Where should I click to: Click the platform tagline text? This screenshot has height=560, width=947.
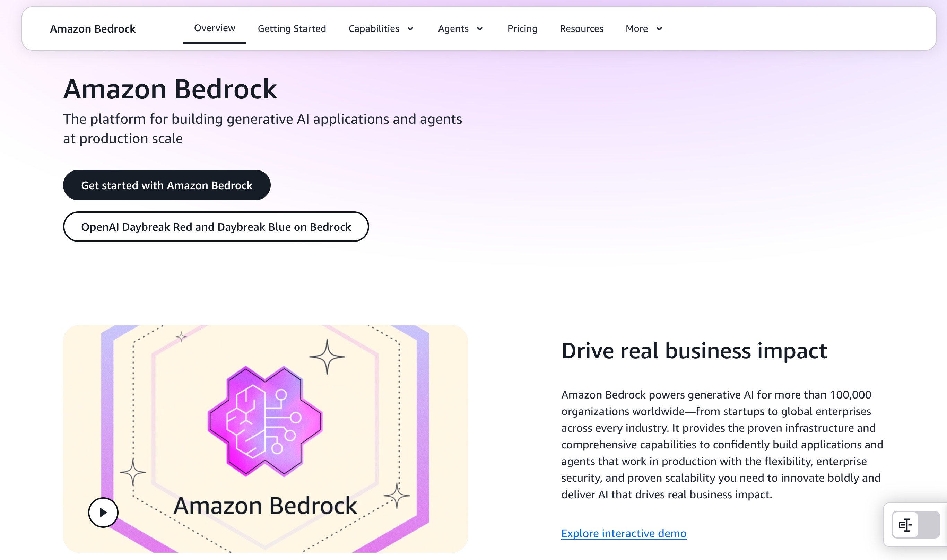point(262,128)
